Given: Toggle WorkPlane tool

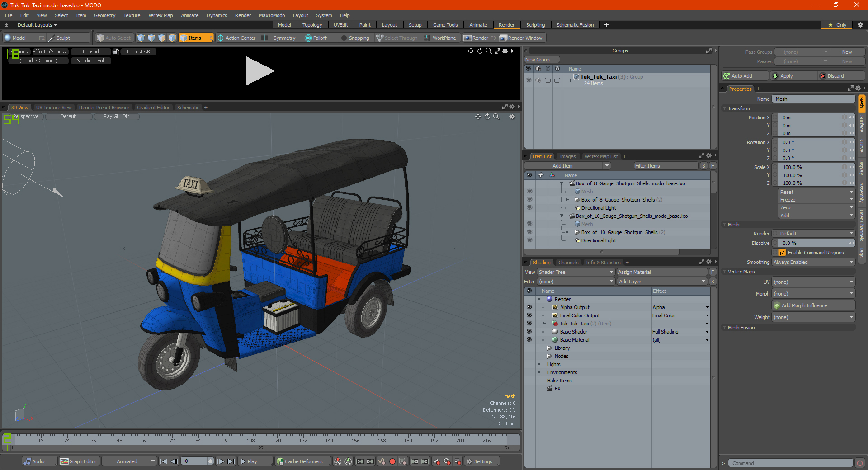Looking at the screenshot, I should point(440,38).
